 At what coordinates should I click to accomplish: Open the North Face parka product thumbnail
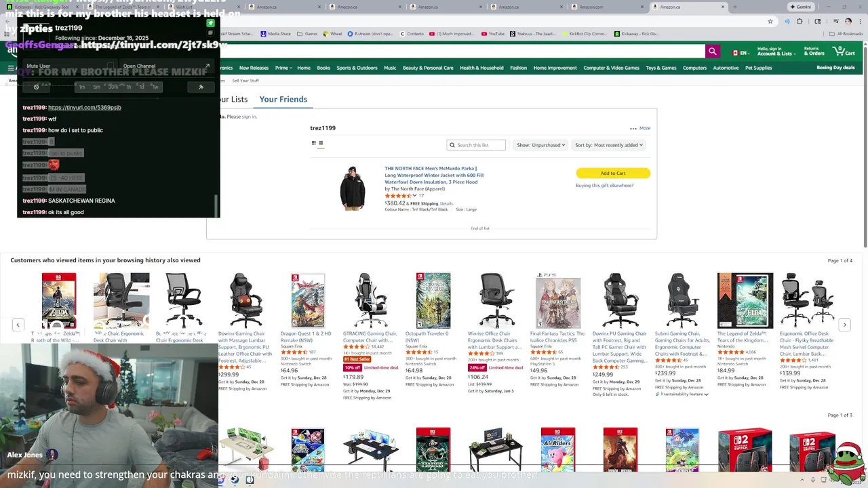(x=353, y=188)
